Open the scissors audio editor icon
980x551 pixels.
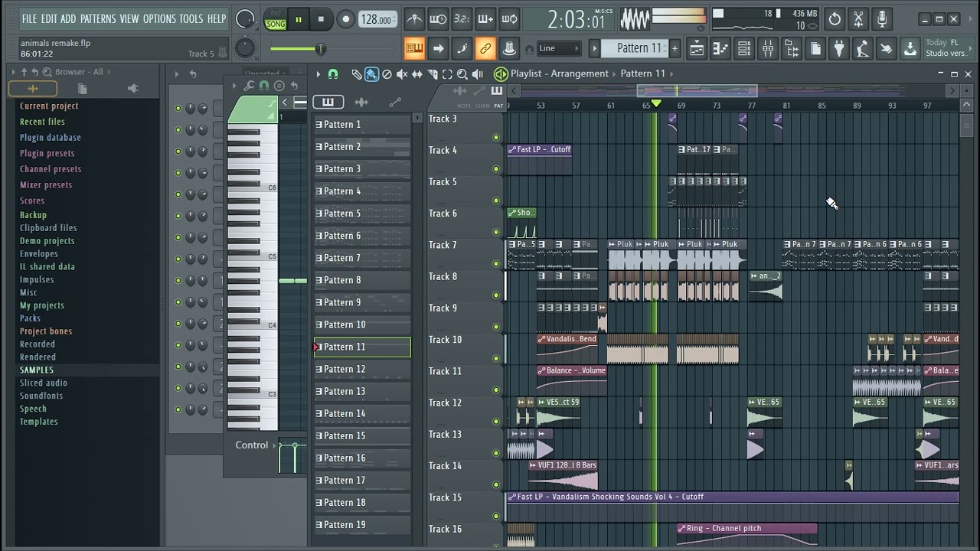(858, 19)
